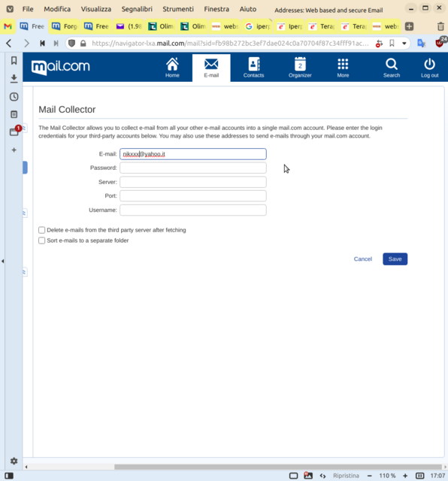Open the translate extension icon
The height and width of the screenshot is (481, 448).
point(421,44)
